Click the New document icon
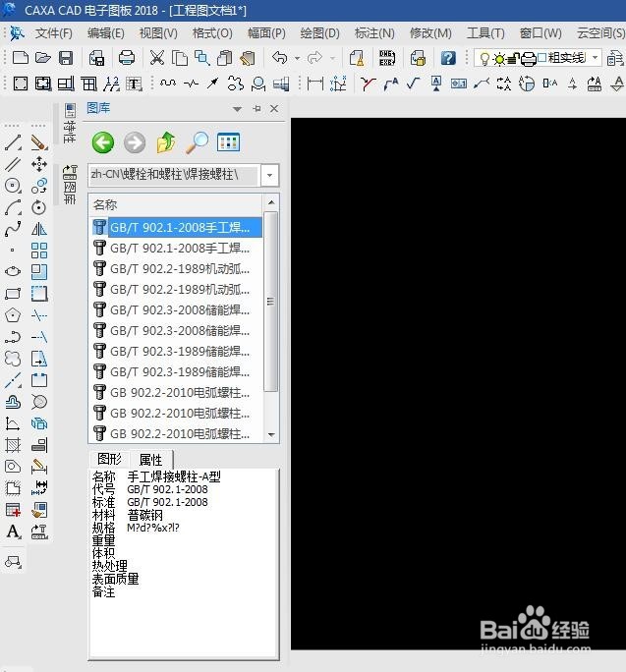Viewport: 626px width, 672px height. coord(21,57)
